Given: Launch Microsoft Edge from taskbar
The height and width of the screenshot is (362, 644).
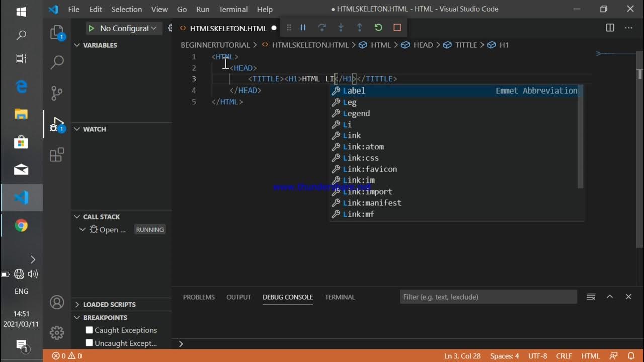Looking at the screenshot, I should coord(21,86).
